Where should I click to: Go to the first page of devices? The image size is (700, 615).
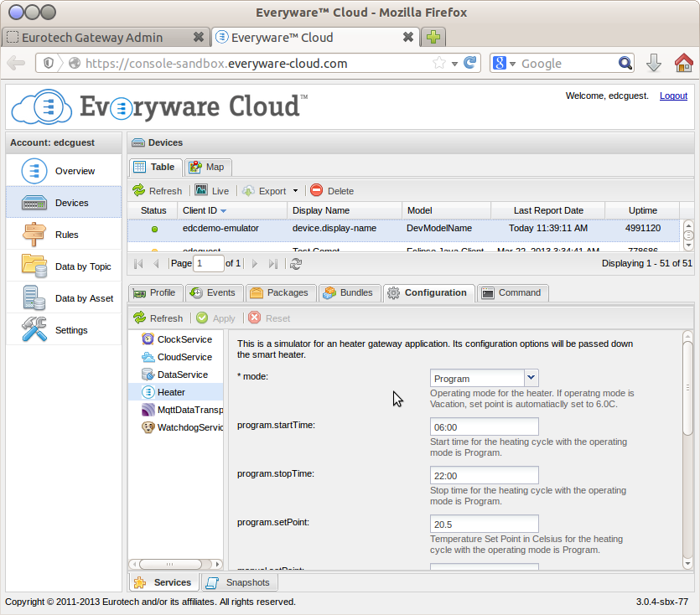(138, 264)
